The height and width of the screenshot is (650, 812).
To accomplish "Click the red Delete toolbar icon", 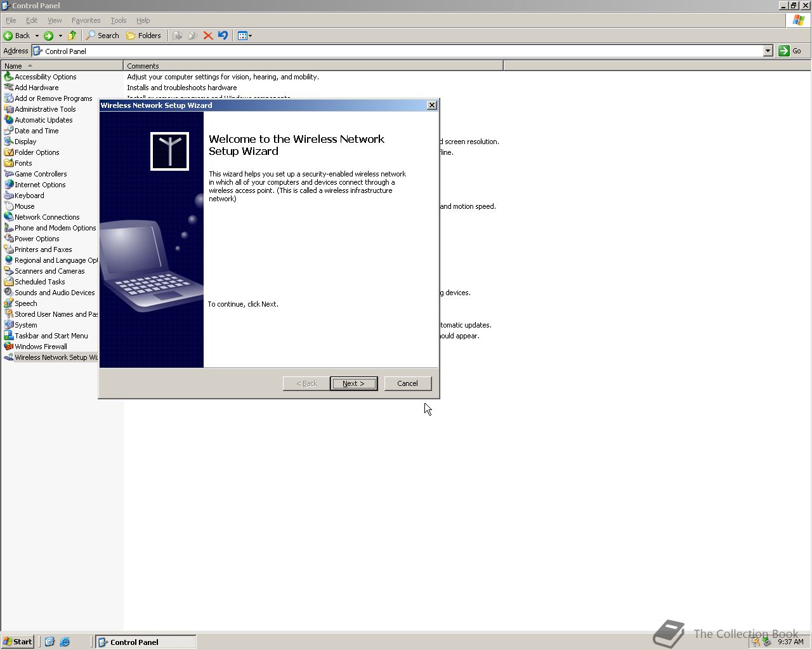I will 208,36.
